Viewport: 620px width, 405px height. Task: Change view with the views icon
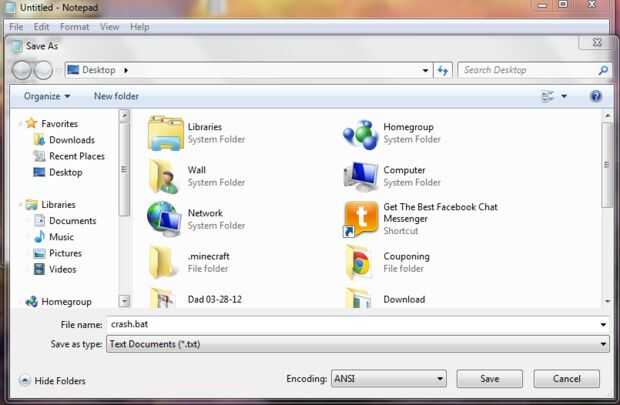[x=548, y=96]
